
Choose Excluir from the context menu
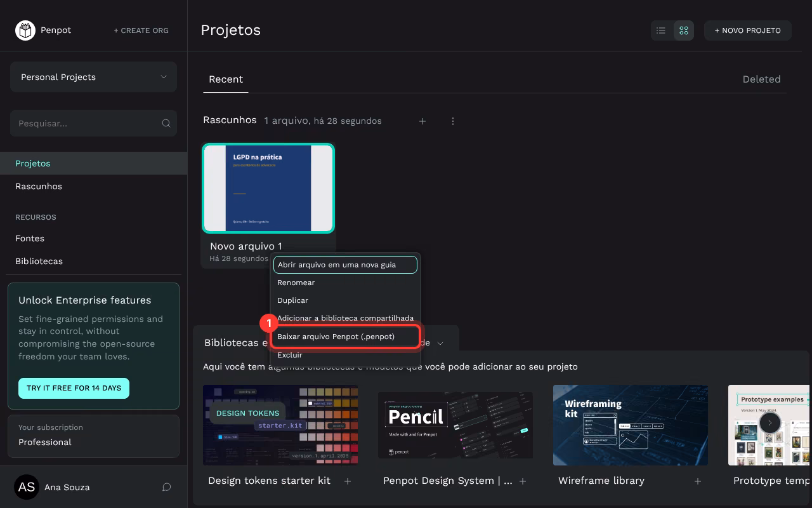[345, 355]
